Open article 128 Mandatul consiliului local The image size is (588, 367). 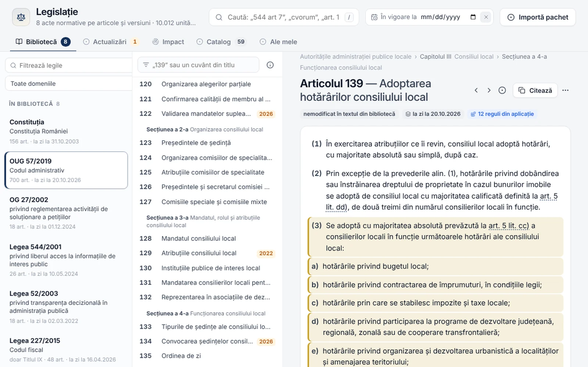(207, 238)
